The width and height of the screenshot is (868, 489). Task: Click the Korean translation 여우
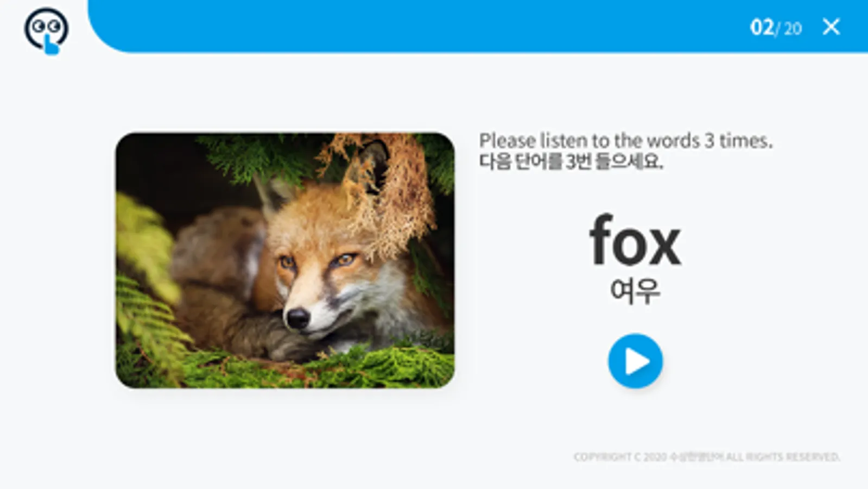pos(635,291)
